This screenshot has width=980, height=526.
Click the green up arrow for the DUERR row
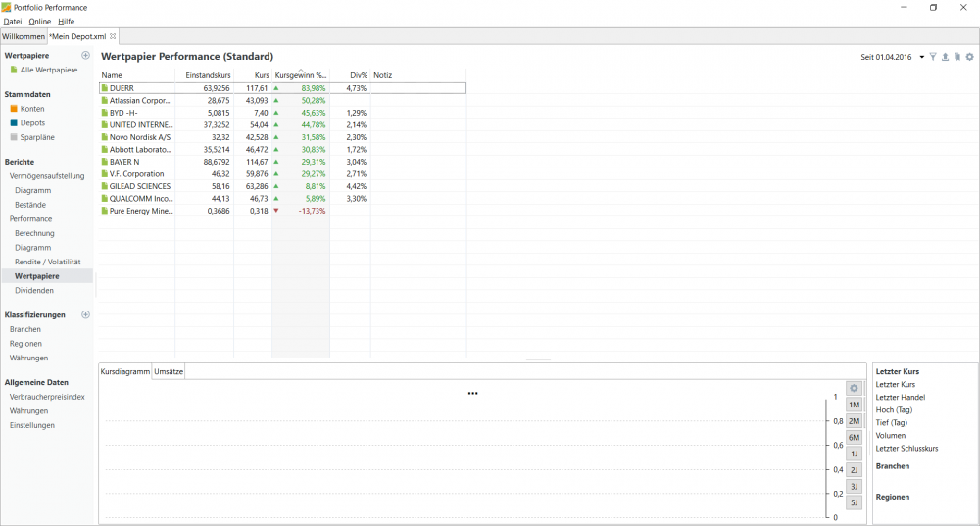(276, 88)
